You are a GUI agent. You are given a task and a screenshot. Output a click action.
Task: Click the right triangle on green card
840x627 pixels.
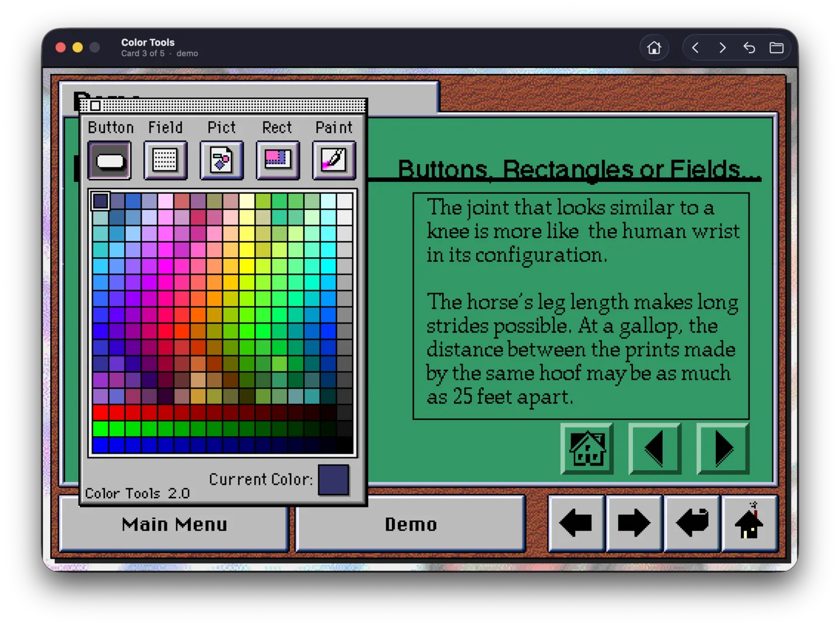coord(723,449)
